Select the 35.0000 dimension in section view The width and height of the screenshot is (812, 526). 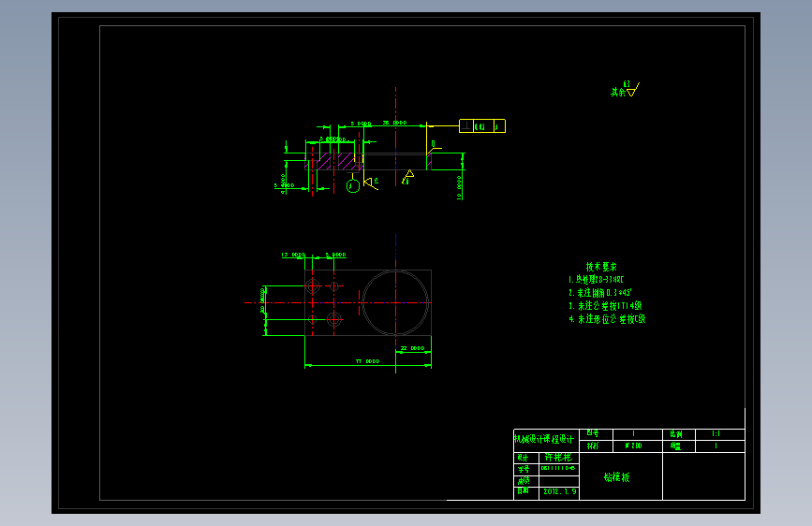click(x=394, y=123)
